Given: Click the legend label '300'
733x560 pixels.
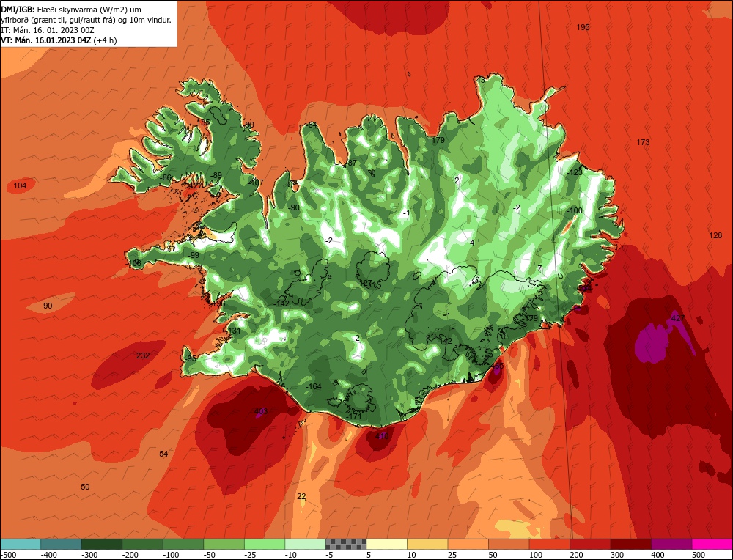Looking at the screenshot, I should (x=617, y=555).
